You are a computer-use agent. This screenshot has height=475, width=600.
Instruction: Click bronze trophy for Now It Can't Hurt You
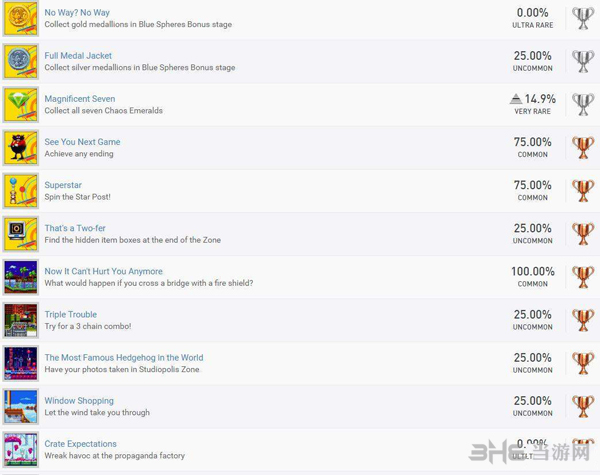click(583, 277)
